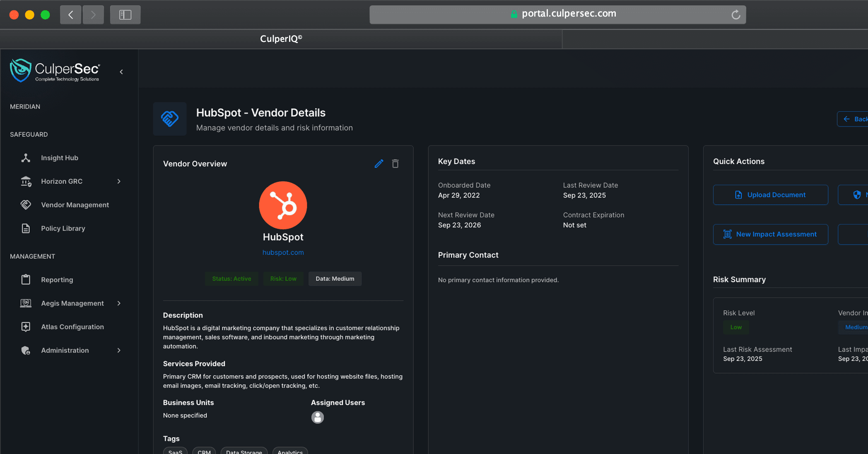Click the vendor handshake icon beside page title
Viewport: 868px width, 454px height.
(170, 119)
